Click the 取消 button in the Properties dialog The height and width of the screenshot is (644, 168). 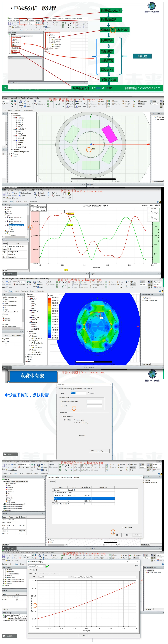[x=127, y=535]
